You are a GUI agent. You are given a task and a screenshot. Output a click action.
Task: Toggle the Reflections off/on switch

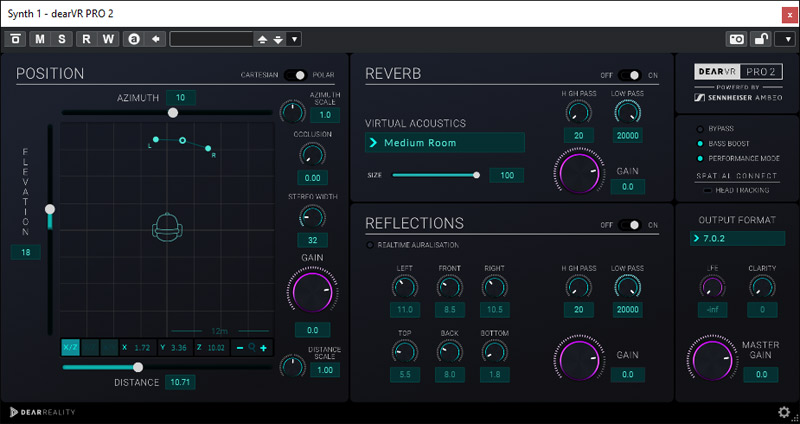click(629, 225)
